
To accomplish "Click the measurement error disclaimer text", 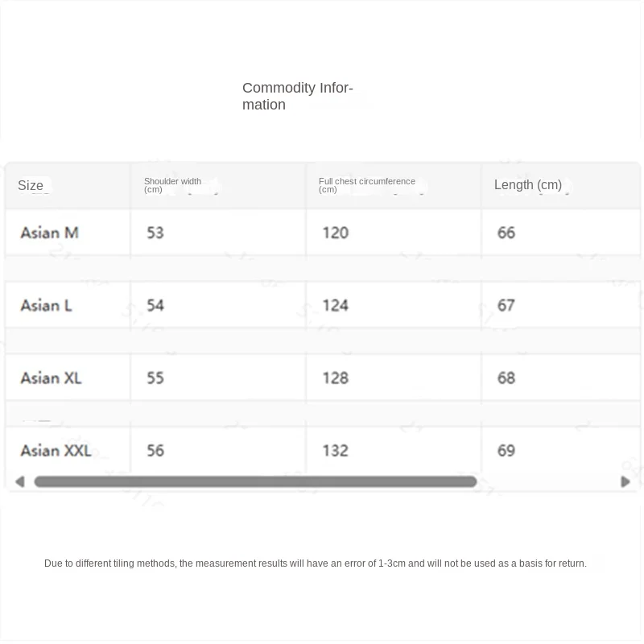I will click(316, 563).
